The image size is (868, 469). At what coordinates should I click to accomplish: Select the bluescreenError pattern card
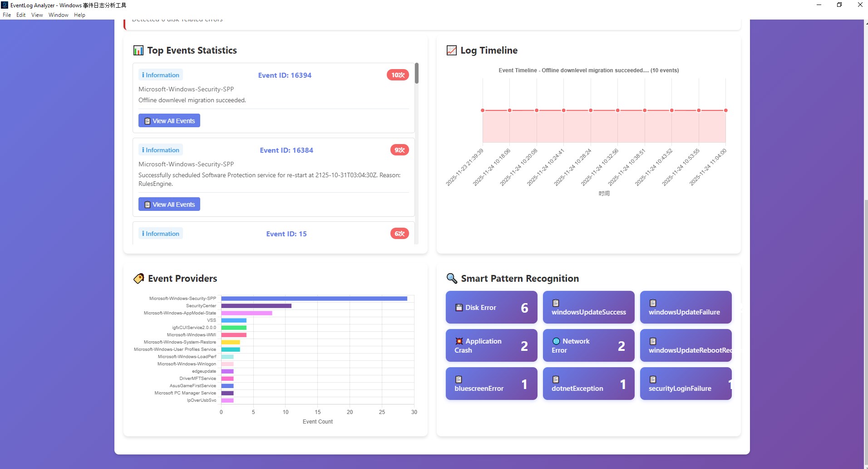click(491, 384)
